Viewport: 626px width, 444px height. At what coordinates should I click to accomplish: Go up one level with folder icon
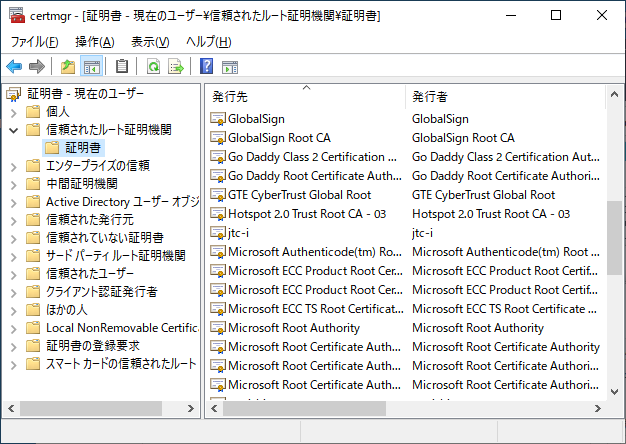[x=67, y=66]
